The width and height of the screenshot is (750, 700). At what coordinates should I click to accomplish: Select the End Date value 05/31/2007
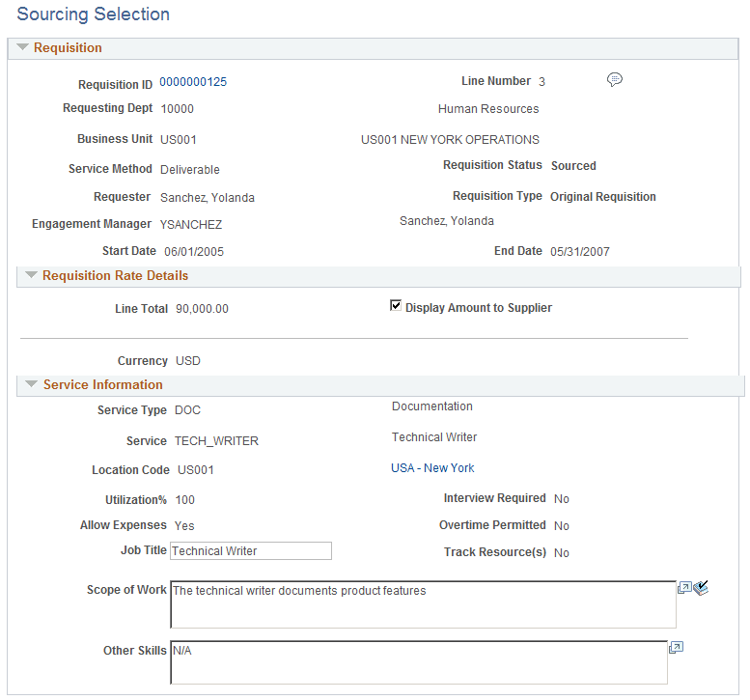point(580,252)
